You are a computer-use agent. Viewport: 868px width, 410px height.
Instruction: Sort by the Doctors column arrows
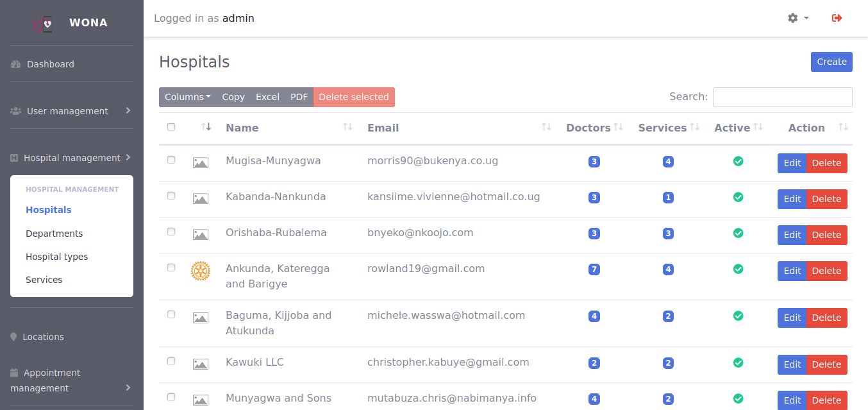pyautogui.click(x=618, y=127)
